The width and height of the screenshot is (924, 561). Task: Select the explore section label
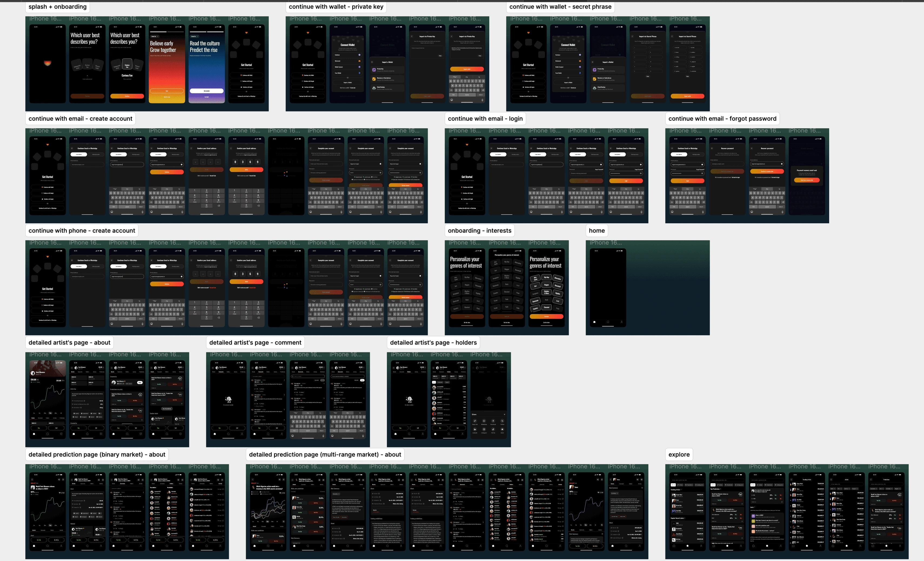679,454
